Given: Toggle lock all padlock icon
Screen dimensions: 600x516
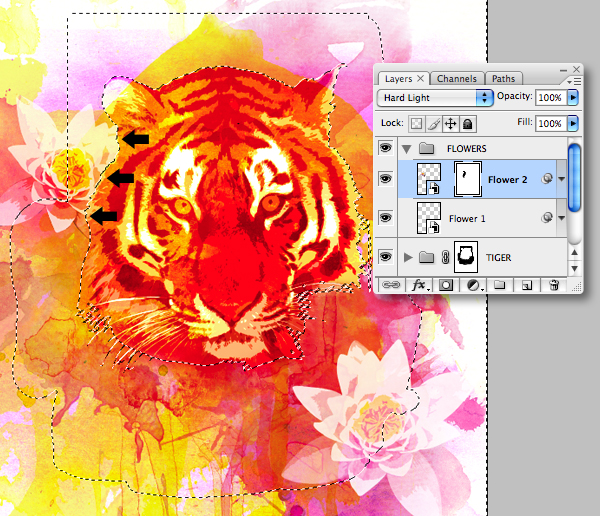Looking at the screenshot, I should click(x=468, y=124).
